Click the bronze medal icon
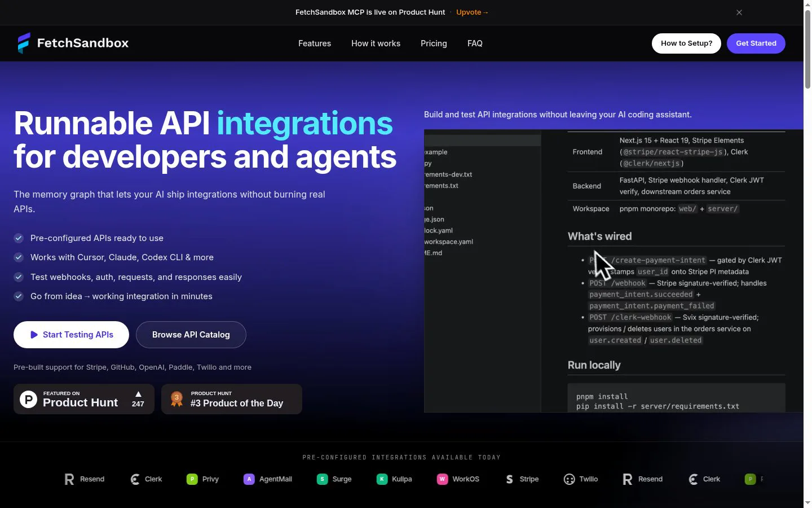Viewport: 812px width, 508px height. pos(176,399)
